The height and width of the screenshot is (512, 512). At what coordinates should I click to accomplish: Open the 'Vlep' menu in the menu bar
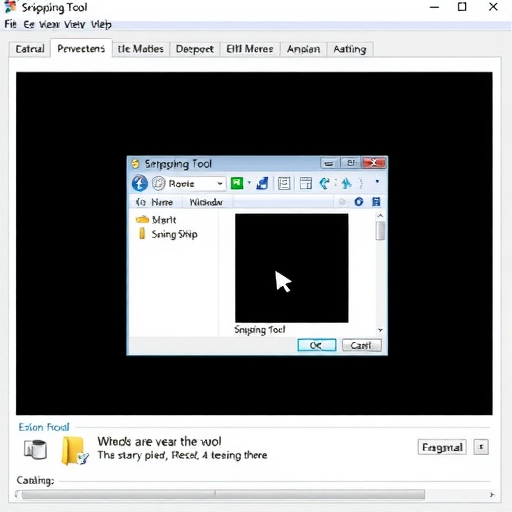point(101,24)
